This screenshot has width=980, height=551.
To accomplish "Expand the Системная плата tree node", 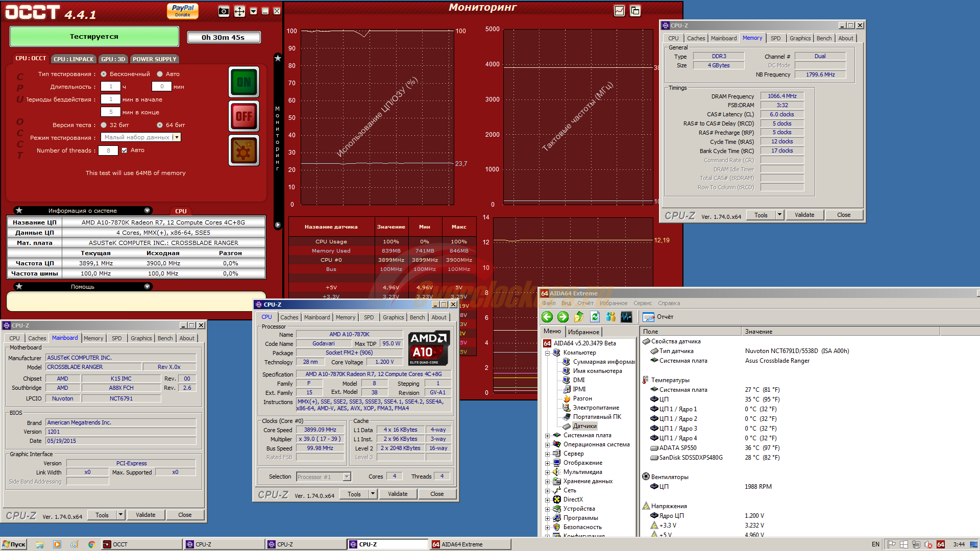I will tap(548, 436).
